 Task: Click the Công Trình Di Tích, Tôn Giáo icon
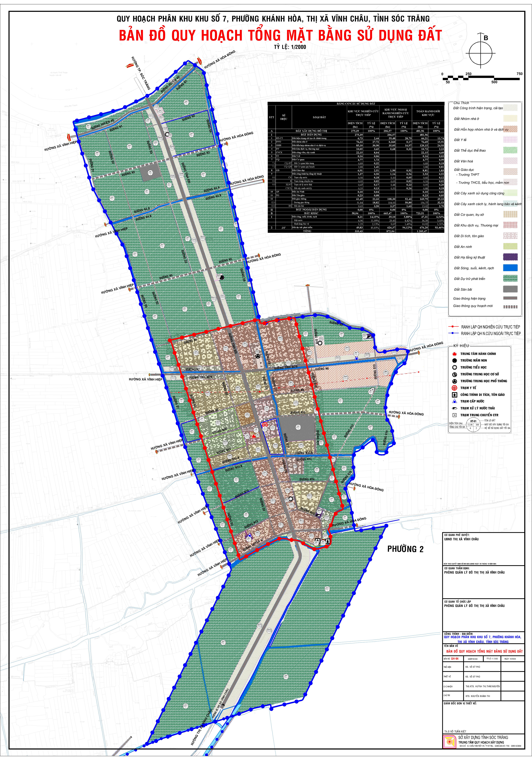point(455,395)
